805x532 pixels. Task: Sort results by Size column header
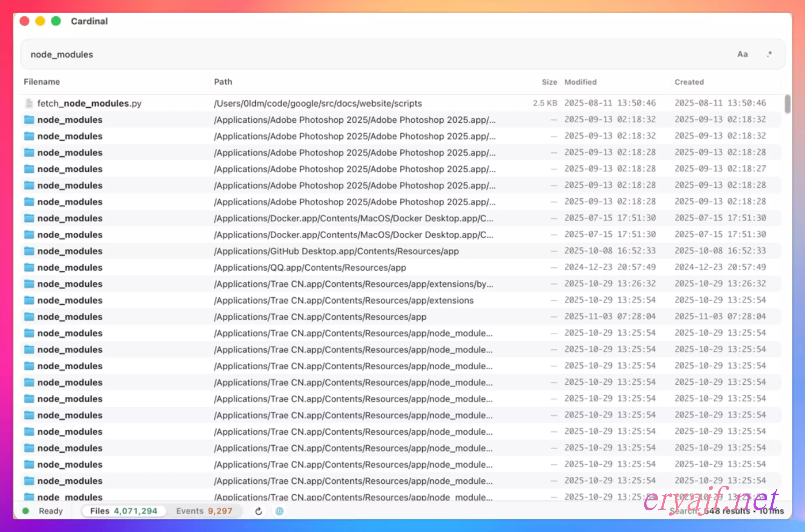pyautogui.click(x=549, y=82)
